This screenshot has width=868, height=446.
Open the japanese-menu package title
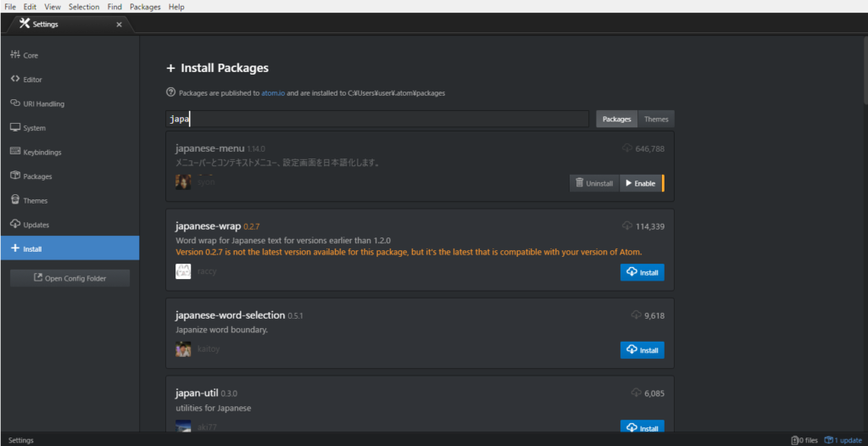[210, 148]
